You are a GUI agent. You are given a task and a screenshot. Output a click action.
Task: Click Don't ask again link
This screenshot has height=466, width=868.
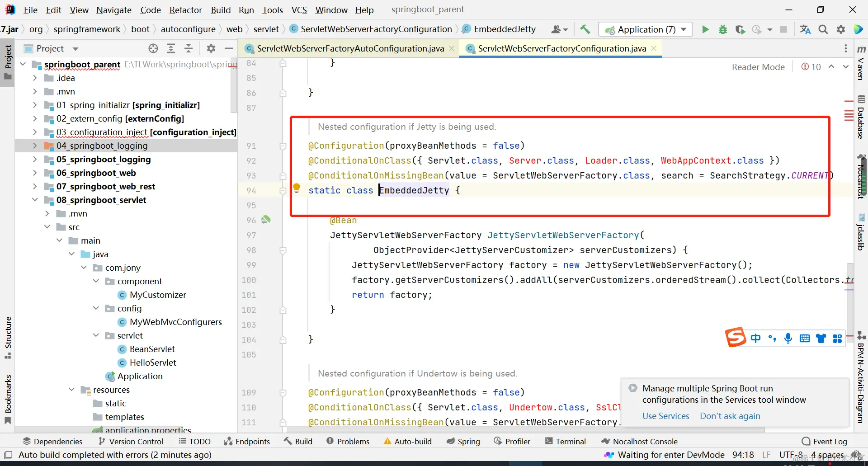(x=730, y=416)
